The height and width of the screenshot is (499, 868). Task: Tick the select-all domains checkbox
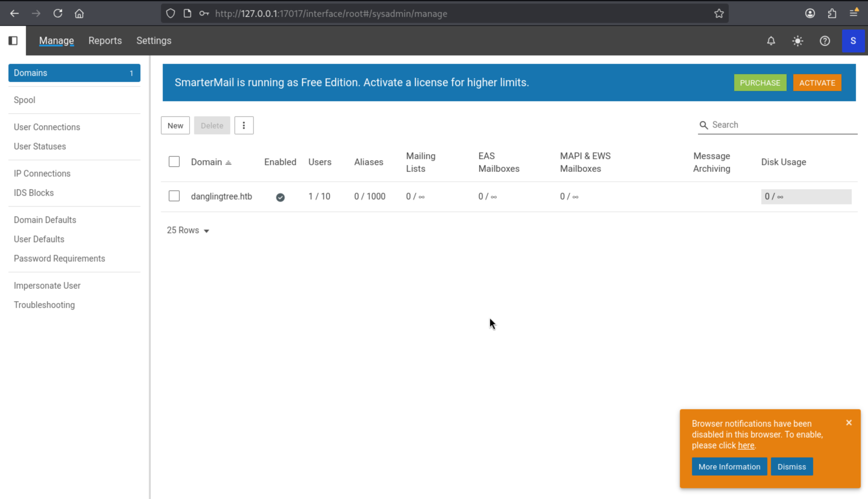[x=174, y=162]
